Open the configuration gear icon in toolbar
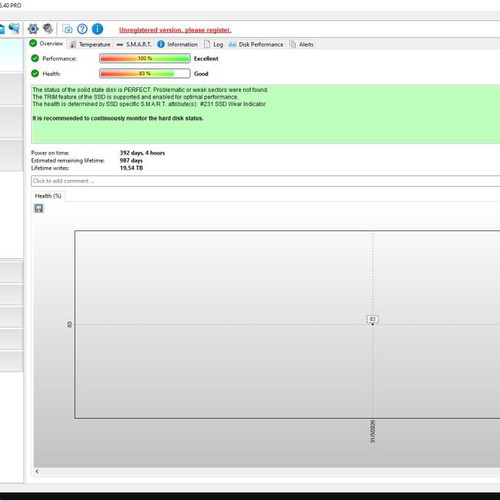The width and height of the screenshot is (500, 500). click(x=33, y=29)
